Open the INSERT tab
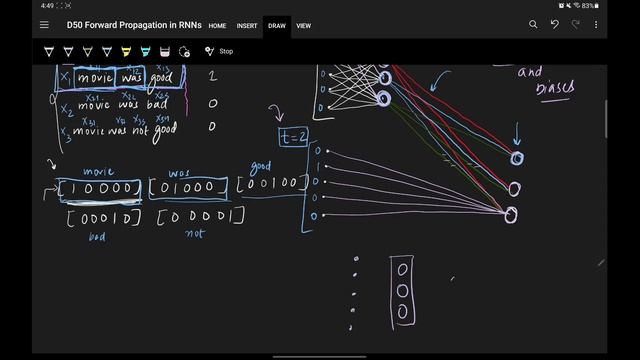The width and height of the screenshot is (640, 360). 247,26
